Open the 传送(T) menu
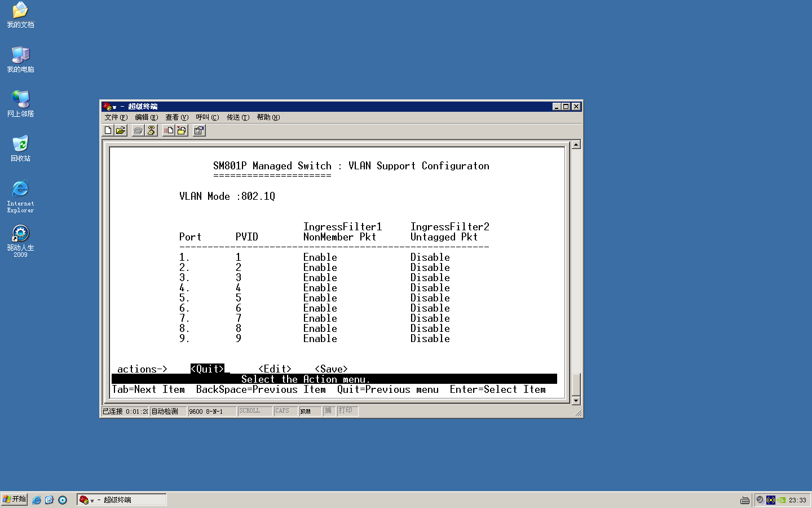Image resolution: width=812 pixels, height=508 pixels. (x=238, y=117)
